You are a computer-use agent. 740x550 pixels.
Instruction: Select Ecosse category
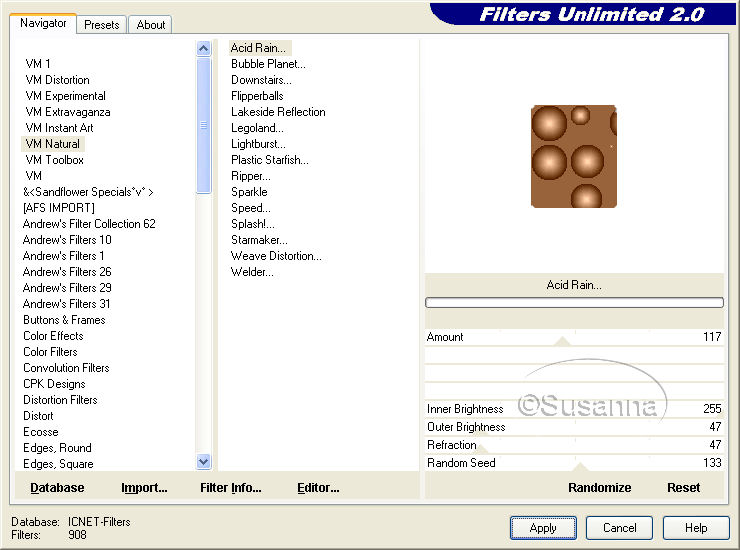coord(41,432)
